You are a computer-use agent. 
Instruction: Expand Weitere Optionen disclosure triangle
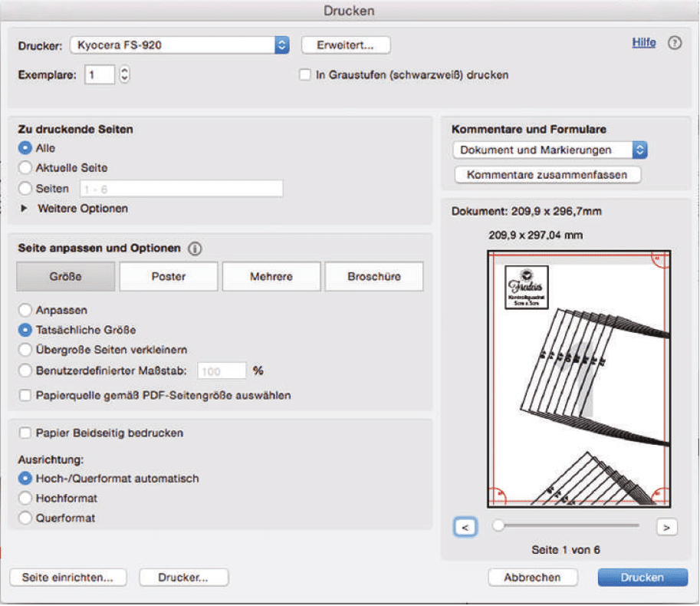pos(24,209)
